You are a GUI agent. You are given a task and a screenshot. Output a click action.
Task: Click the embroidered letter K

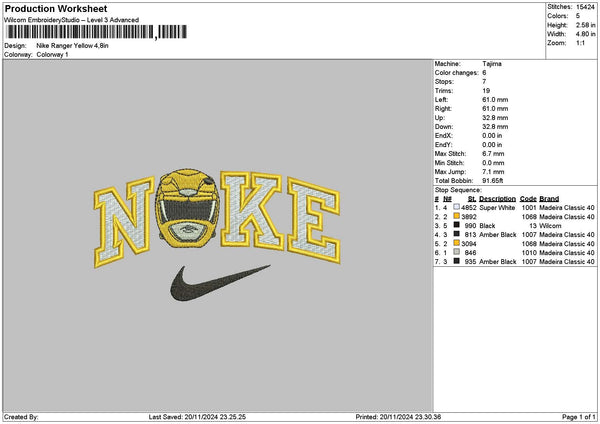point(253,210)
